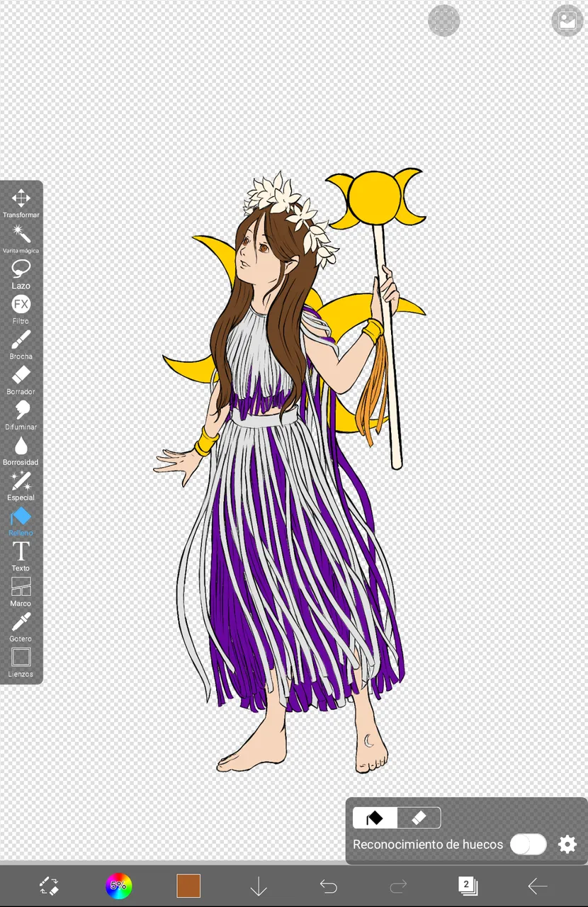
Task: Tap the brown current color swatch
Action: click(x=188, y=886)
